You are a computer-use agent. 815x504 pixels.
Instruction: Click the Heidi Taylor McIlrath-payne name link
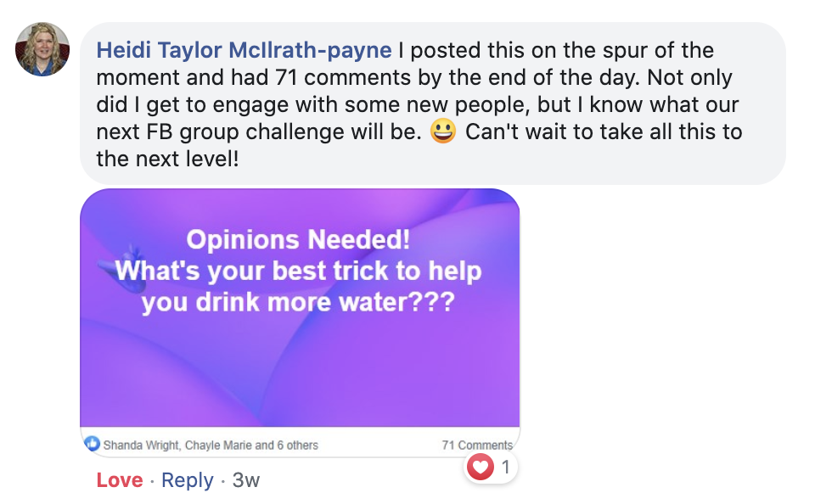click(x=244, y=50)
